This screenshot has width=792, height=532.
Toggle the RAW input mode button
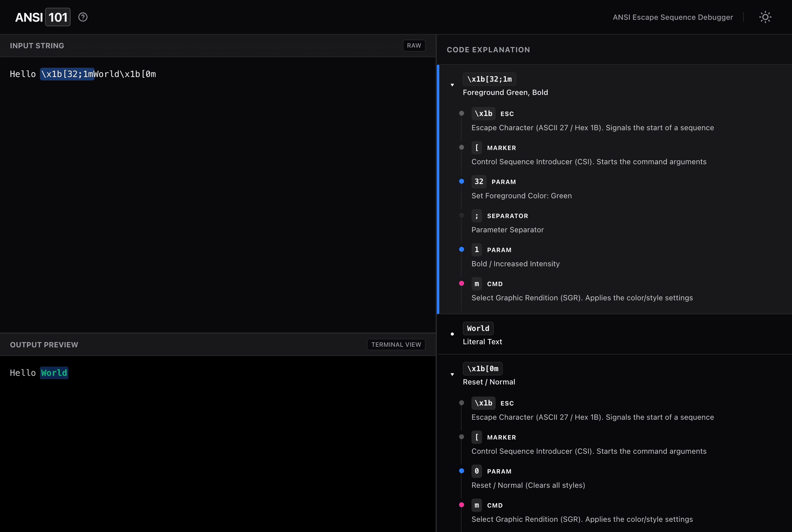(x=414, y=45)
